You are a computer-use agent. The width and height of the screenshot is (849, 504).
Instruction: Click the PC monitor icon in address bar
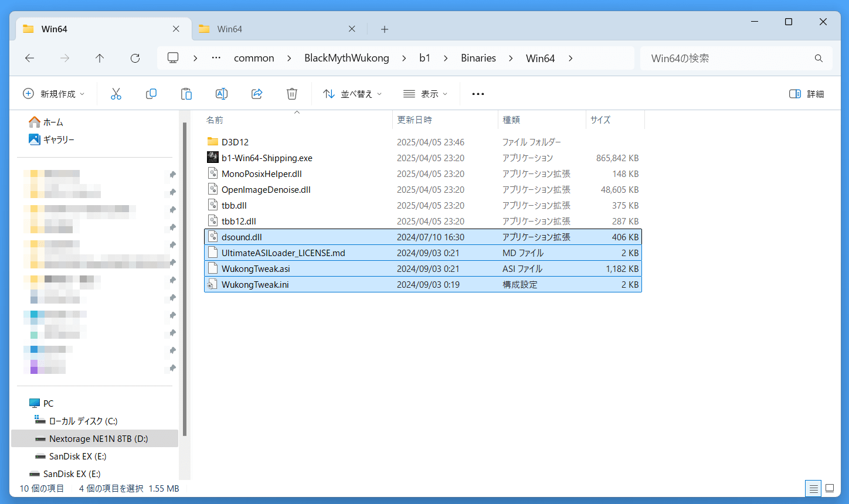[x=173, y=58]
